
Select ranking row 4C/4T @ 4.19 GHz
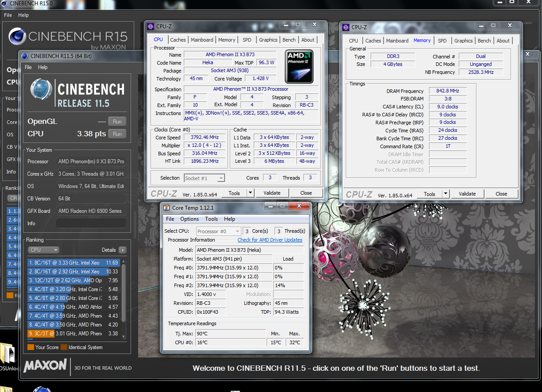click(x=74, y=307)
